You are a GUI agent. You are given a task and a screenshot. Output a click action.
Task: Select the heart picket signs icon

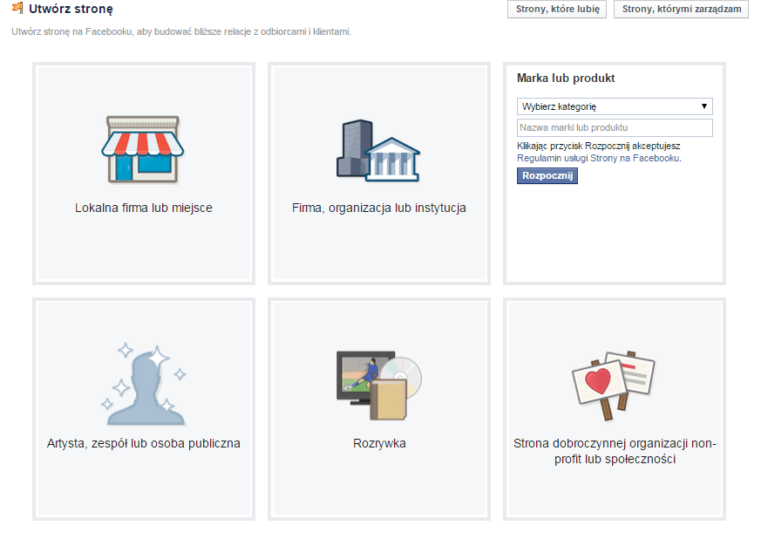click(614, 385)
